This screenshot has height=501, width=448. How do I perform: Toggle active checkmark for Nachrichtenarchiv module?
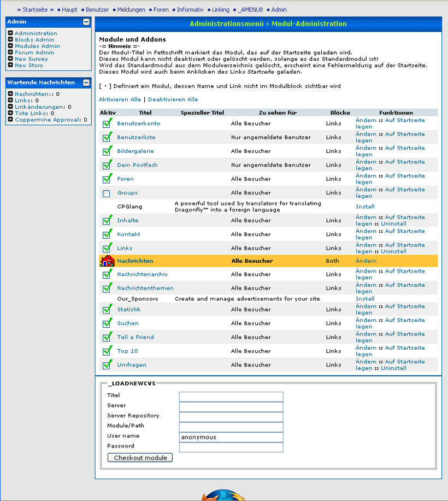(x=108, y=274)
